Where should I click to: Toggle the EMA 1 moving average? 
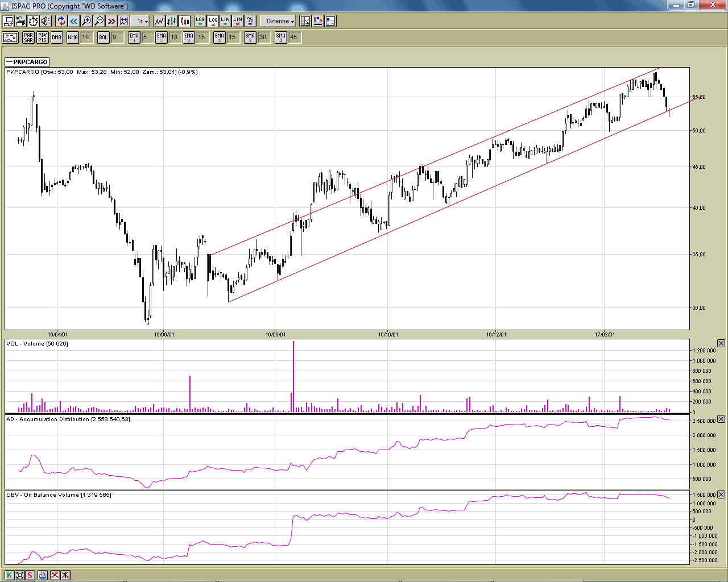coord(134,38)
